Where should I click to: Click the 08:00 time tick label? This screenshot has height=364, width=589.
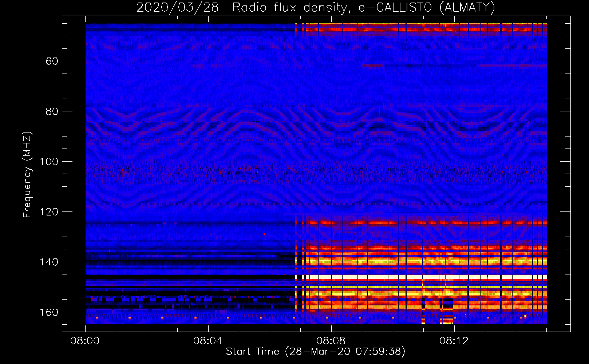click(85, 341)
